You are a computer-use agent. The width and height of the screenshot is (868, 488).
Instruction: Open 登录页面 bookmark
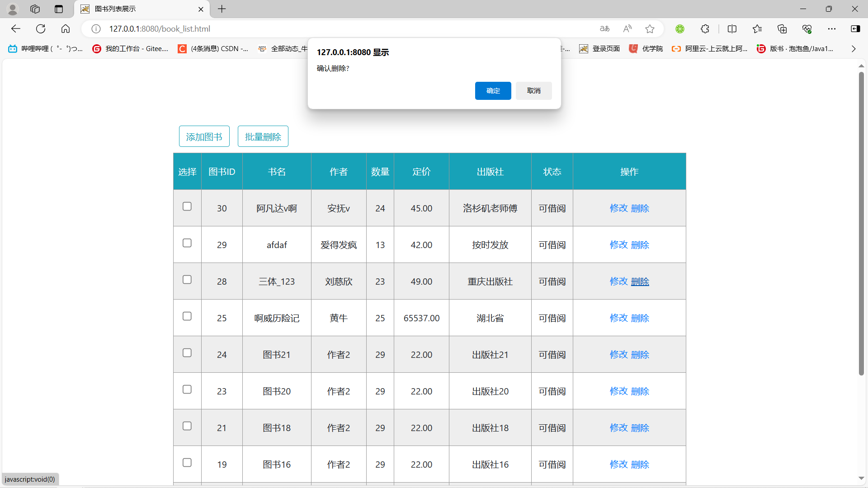[x=599, y=49]
